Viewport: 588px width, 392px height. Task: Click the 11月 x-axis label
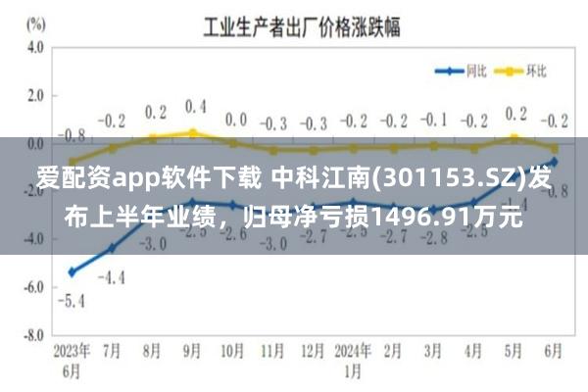(272, 352)
